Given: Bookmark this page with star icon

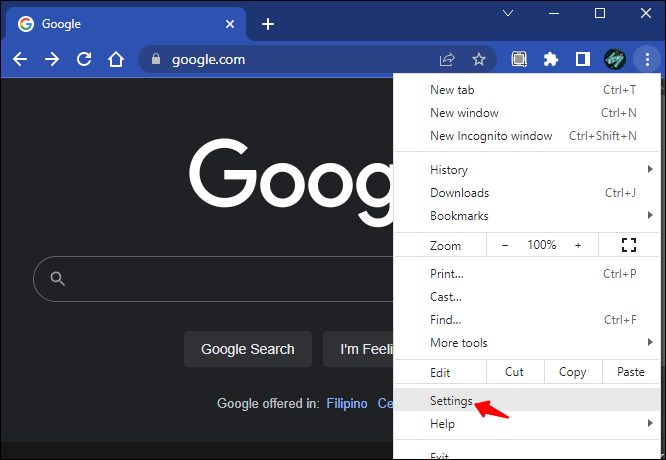Looking at the screenshot, I should tap(479, 59).
